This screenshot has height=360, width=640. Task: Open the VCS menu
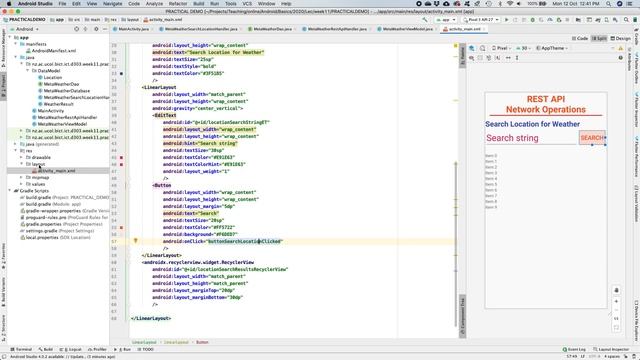point(247,4)
